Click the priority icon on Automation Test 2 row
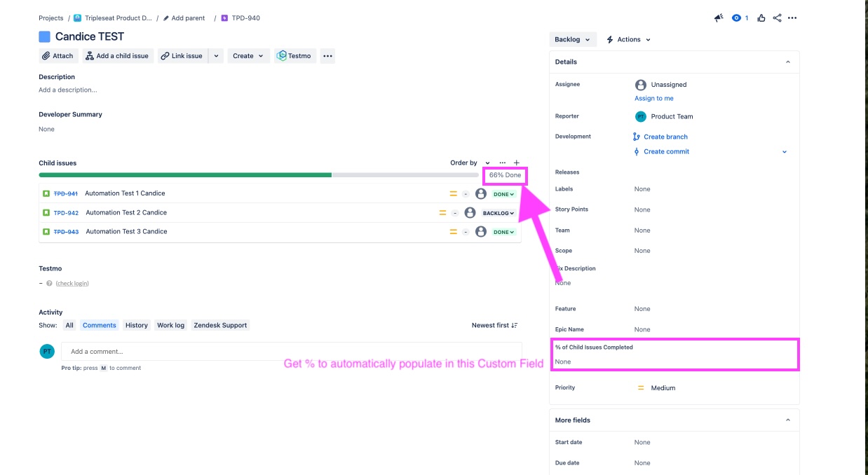868x475 pixels. (442, 213)
